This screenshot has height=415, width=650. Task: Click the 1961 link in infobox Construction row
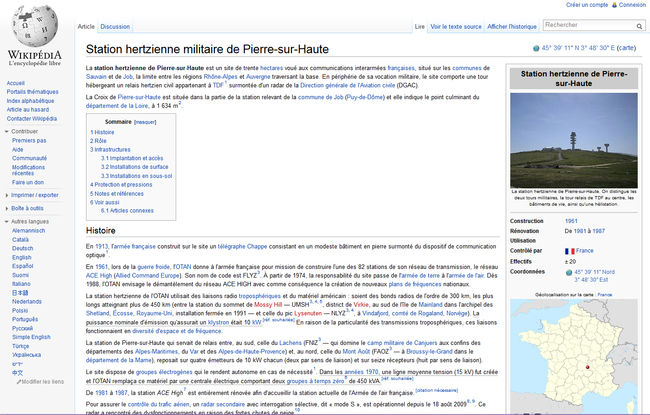571,221
